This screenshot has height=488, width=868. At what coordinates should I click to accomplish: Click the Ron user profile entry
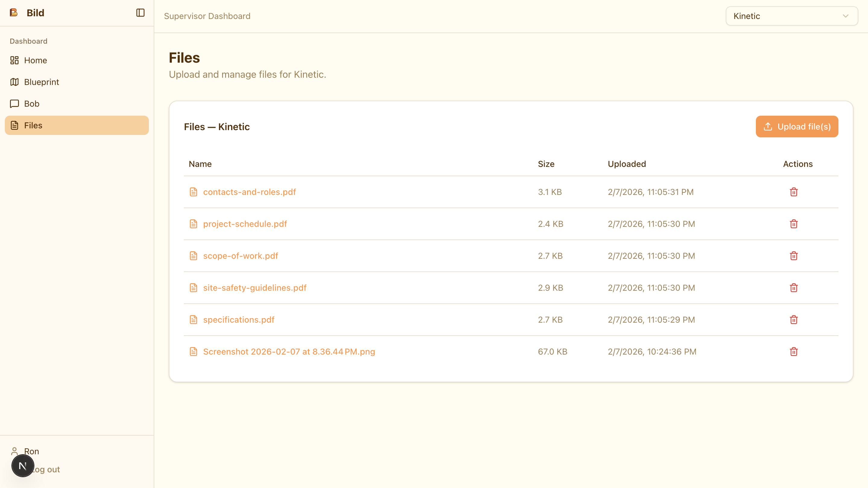pos(31,451)
